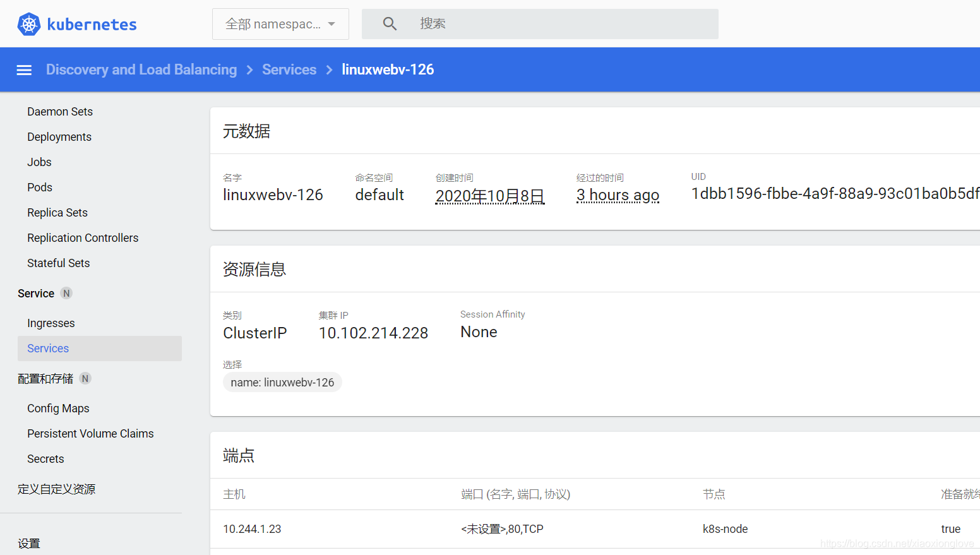
Task: Open 设置 from the sidebar bottom
Action: [29, 542]
